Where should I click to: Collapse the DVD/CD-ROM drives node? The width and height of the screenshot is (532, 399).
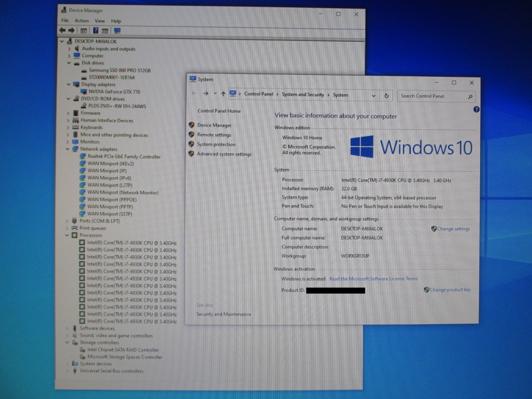pos(69,99)
